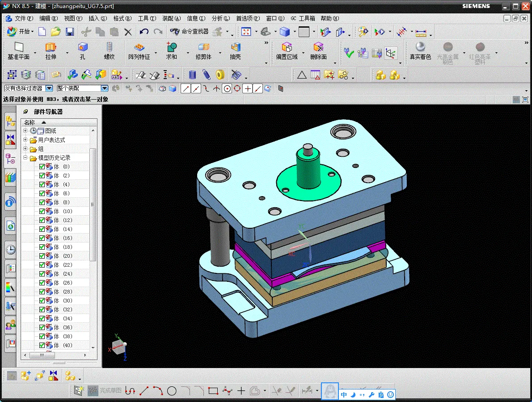Screen dimensions: 532x402
Task: Select the Delete Face (删除面) tool
Action: coord(318,51)
